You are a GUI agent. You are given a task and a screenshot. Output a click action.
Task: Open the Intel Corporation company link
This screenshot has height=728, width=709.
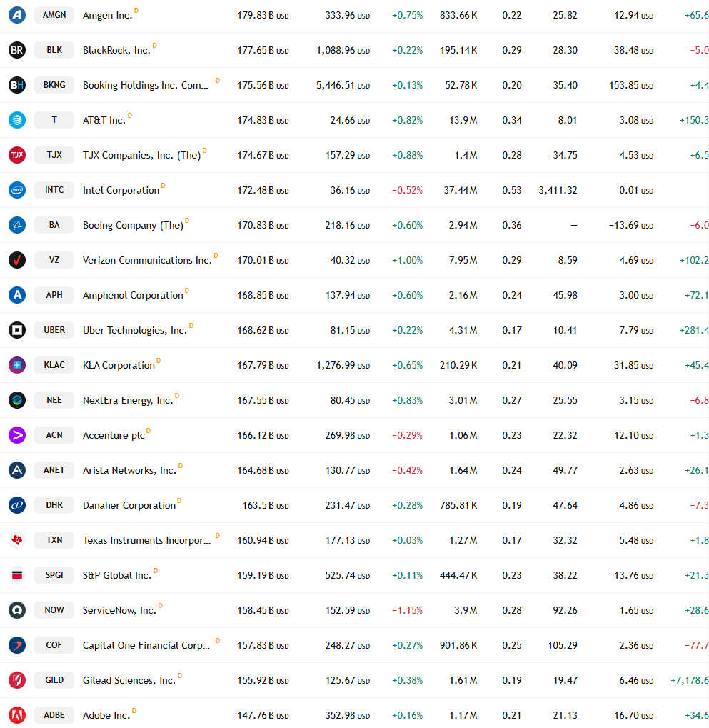pos(121,190)
